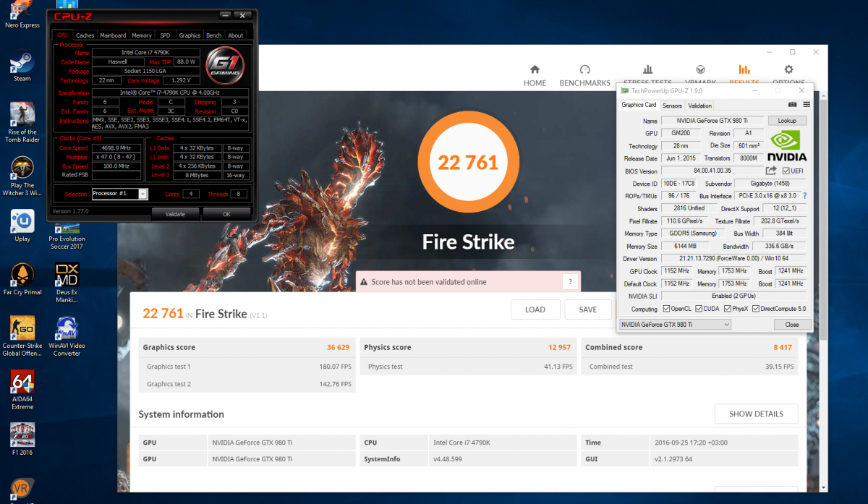Open the About tab in CPU-Z
868x504 pixels.
[236, 35]
